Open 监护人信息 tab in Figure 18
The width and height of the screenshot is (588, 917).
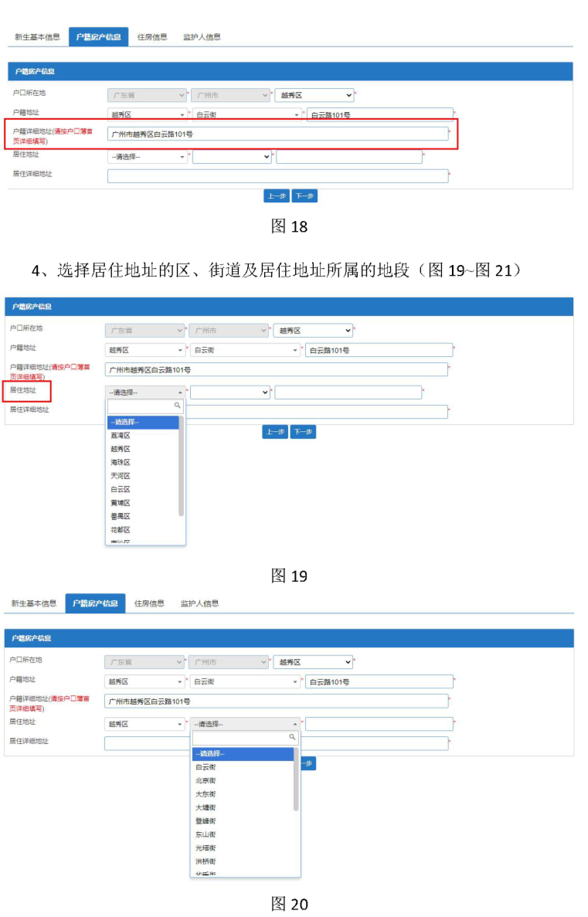point(202,37)
